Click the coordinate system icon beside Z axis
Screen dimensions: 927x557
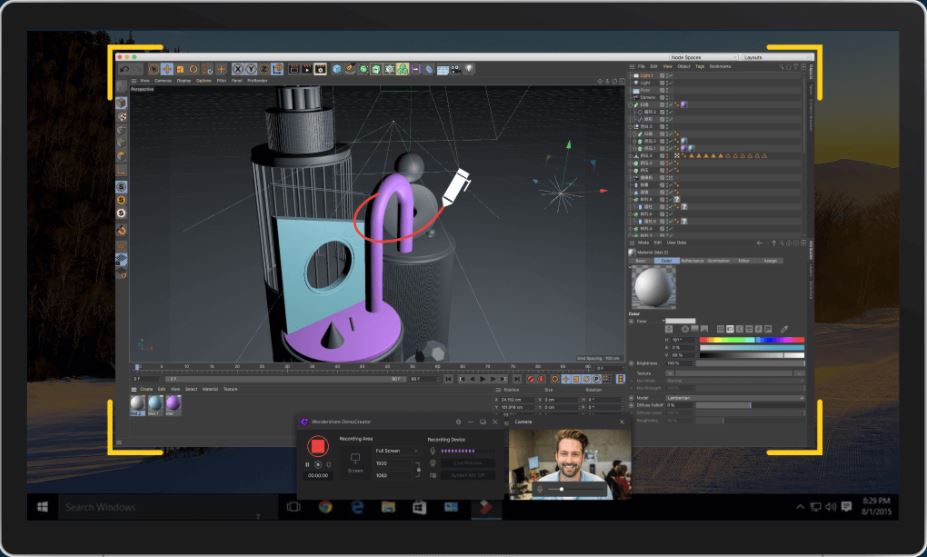click(x=277, y=69)
